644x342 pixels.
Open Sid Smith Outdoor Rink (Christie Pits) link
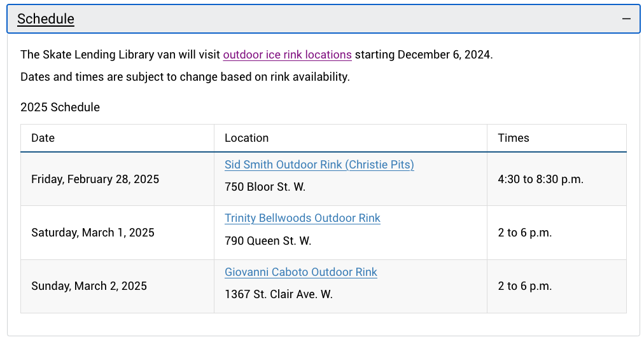coord(319,165)
